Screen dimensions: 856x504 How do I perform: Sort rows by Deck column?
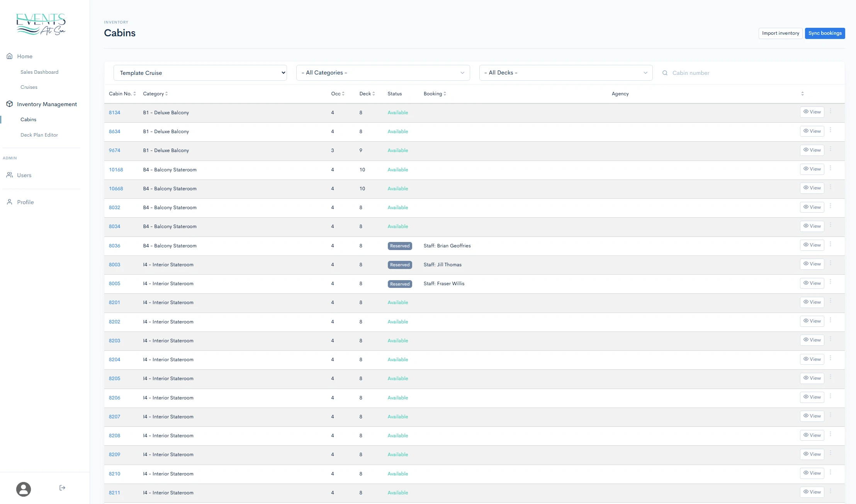373,94
